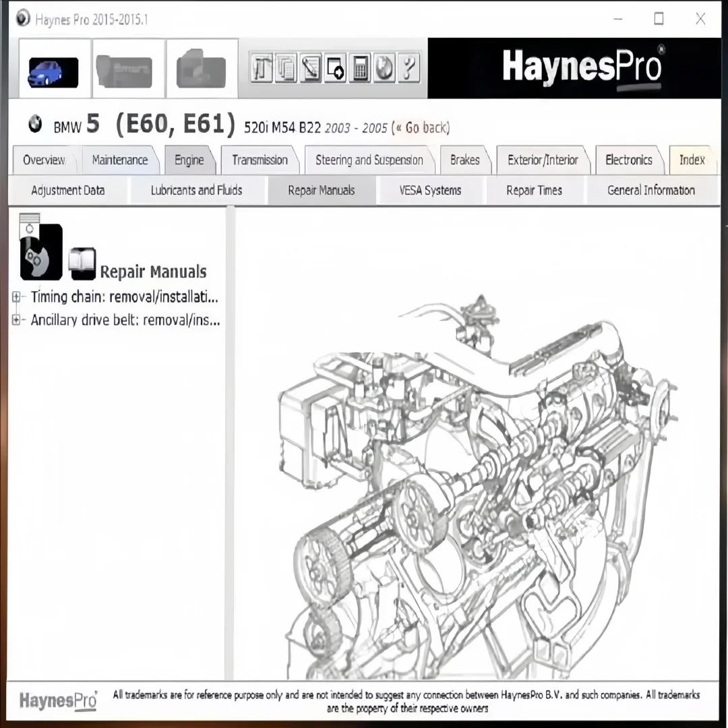The image size is (728, 728).
Task: Open the third greyed module icon
Action: coord(201,69)
